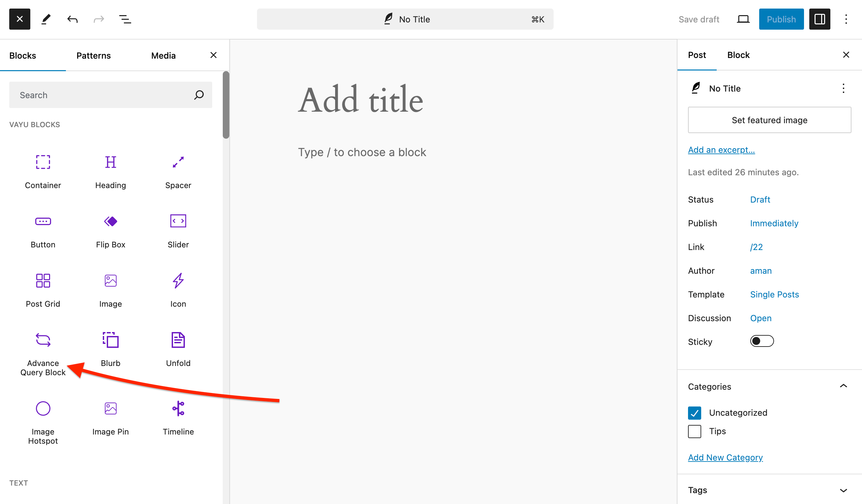Uncheck the Uncategorized category
This screenshot has width=862, height=504.
click(x=694, y=413)
